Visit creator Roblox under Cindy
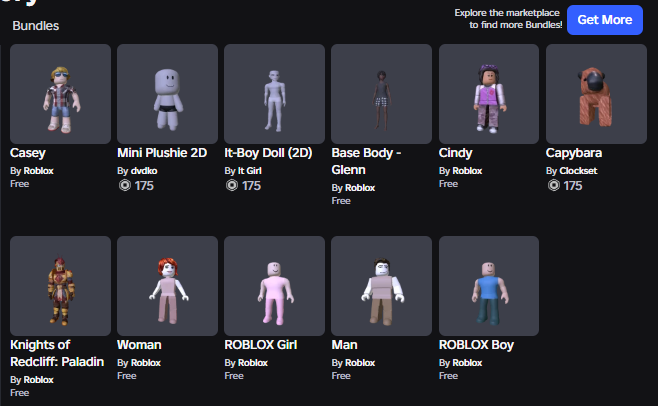Screen dimensions: 658x406 pos(467,171)
